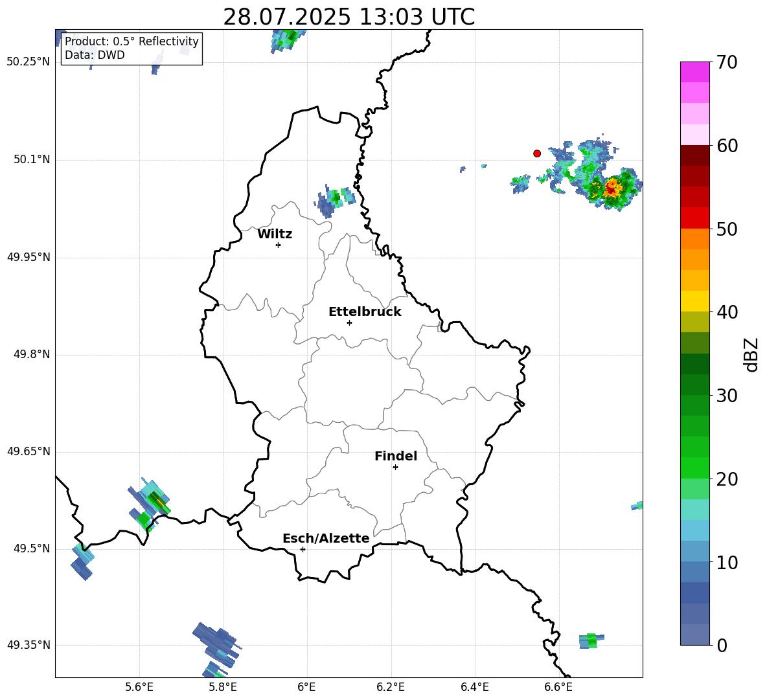This screenshot has height=700, width=767.
Task: Click 'Product: 0.5° Reflectivity' legend text
Action: coord(132,41)
